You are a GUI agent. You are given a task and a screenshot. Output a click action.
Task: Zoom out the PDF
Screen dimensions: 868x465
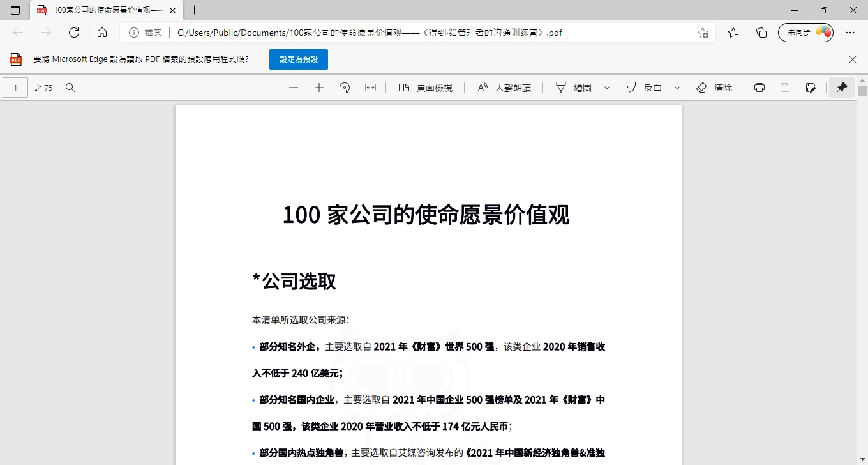click(x=294, y=88)
